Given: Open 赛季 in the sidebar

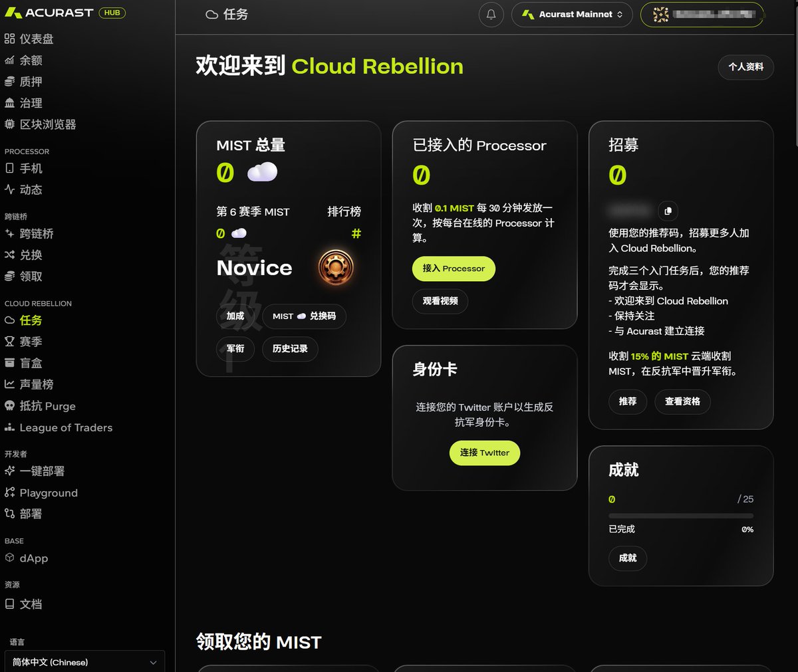Looking at the screenshot, I should (24, 342).
